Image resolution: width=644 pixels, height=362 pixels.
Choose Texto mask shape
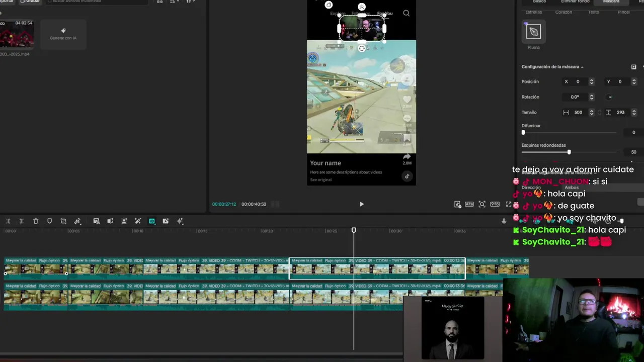[594, 12]
